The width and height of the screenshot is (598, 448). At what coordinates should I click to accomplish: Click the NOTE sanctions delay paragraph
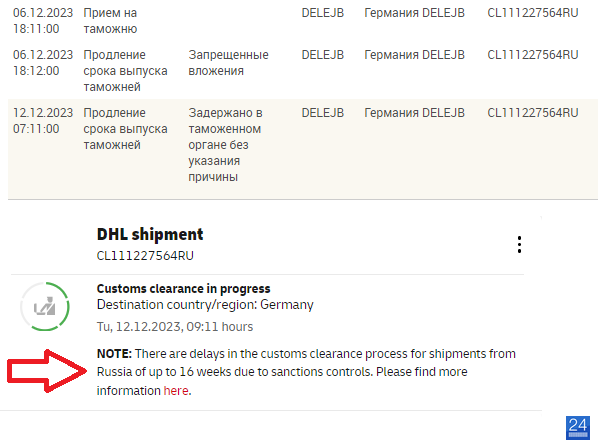pyautogui.click(x=306, y=372)
